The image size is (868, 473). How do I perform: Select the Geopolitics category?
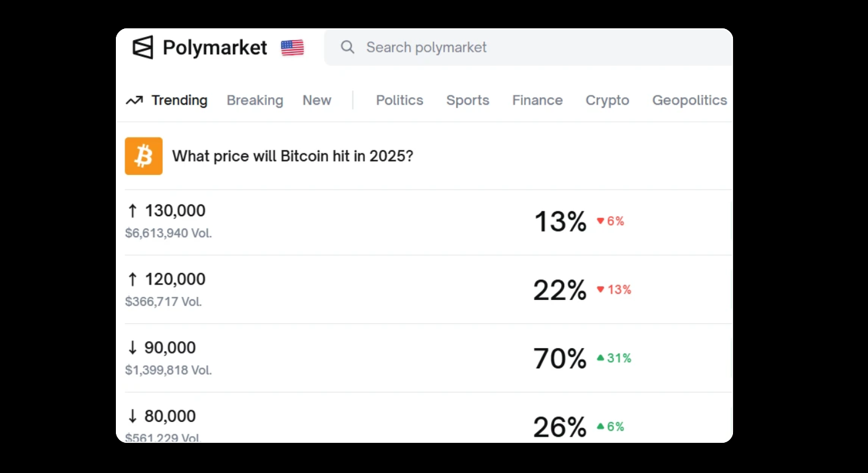tap(689, 100)
